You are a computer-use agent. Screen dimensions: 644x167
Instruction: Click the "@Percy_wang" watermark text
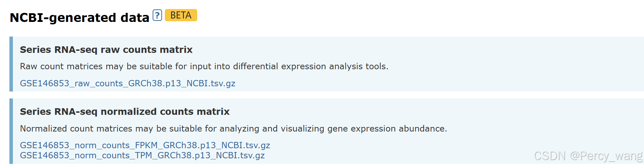coord(606,156)
